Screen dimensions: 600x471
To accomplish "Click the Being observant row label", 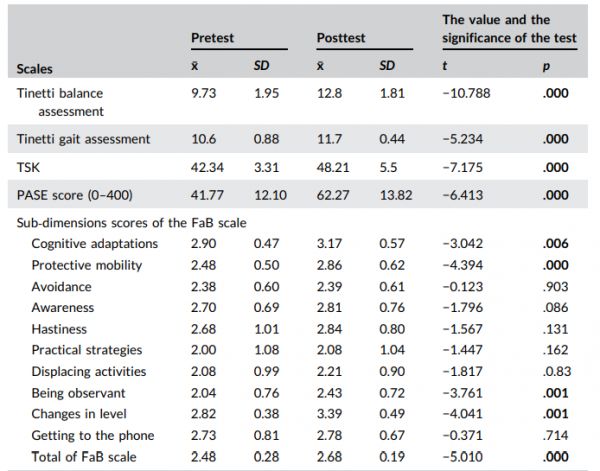I will 79,392.
